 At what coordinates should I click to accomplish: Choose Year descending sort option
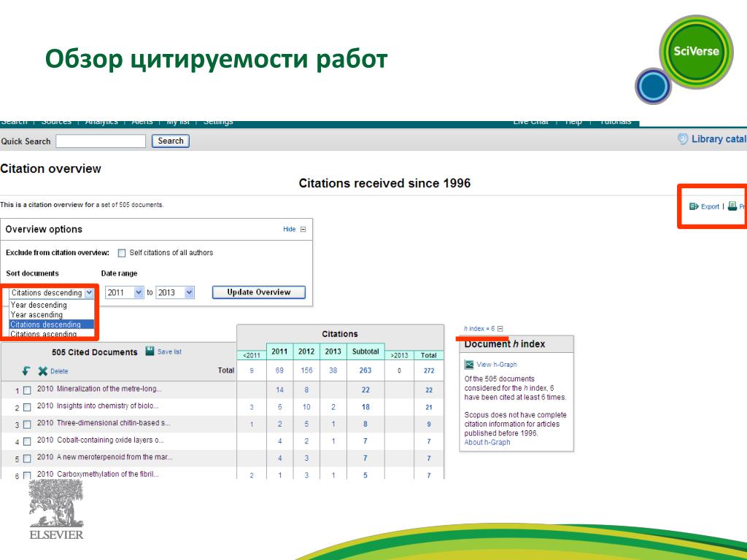(39, 305)
